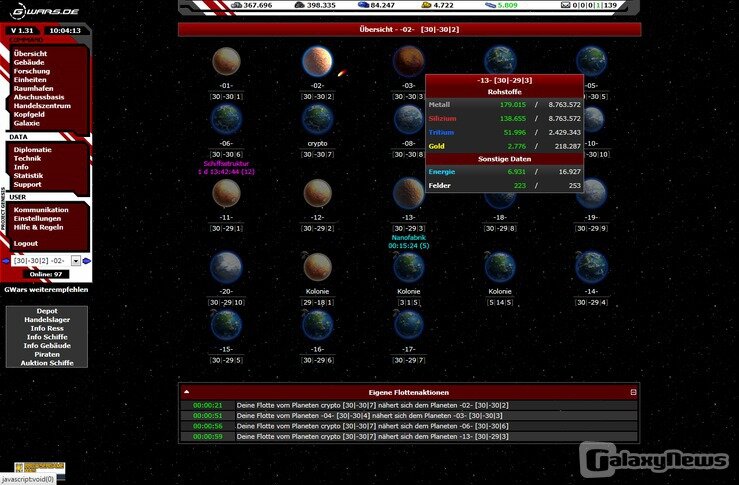This screenshot has width=739, height=485.
Task: Open Depot link
Action: [x=47, y=311]
